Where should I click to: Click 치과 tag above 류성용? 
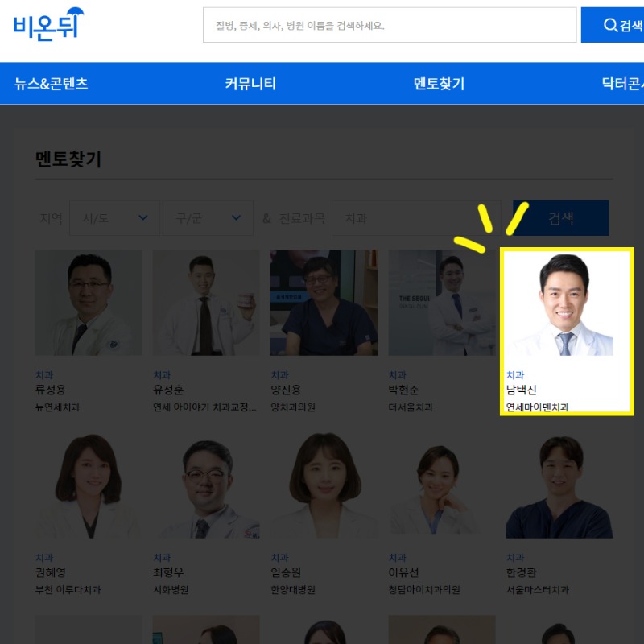(44, 374)
